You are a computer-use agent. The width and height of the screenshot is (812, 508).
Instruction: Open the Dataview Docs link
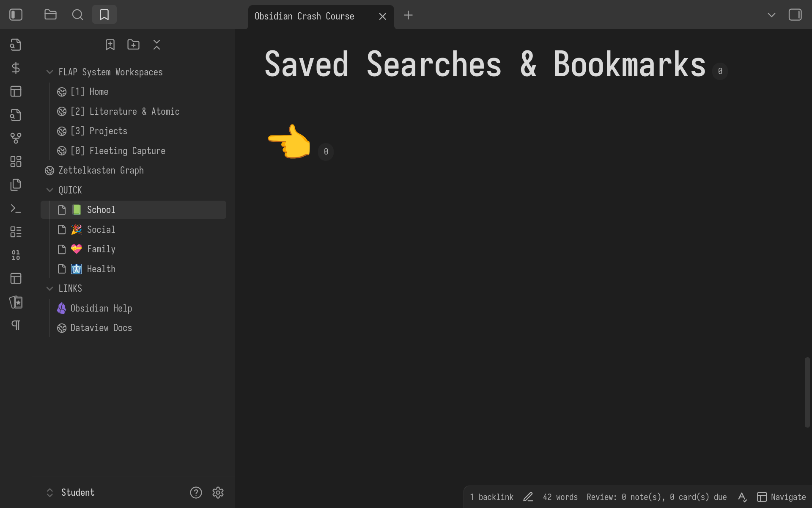[x=134, y=328]
